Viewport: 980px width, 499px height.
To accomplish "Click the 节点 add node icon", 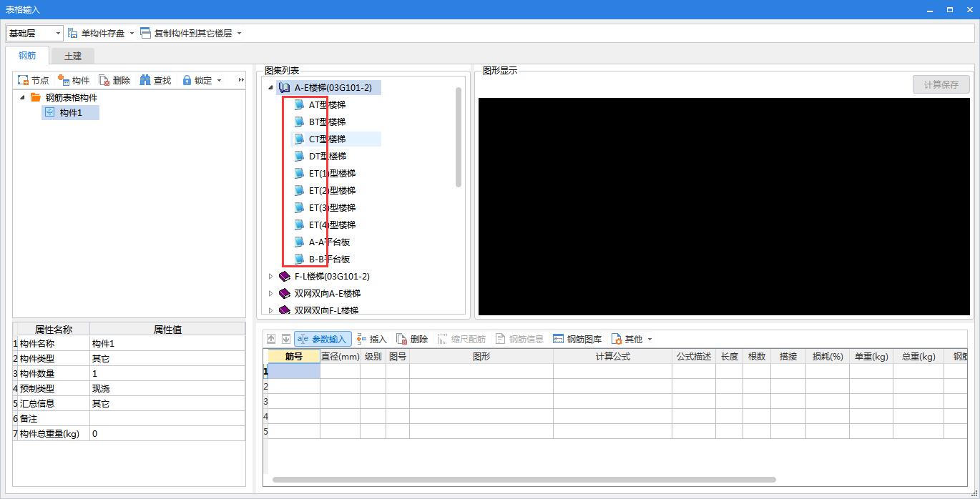I will (23, 80).
